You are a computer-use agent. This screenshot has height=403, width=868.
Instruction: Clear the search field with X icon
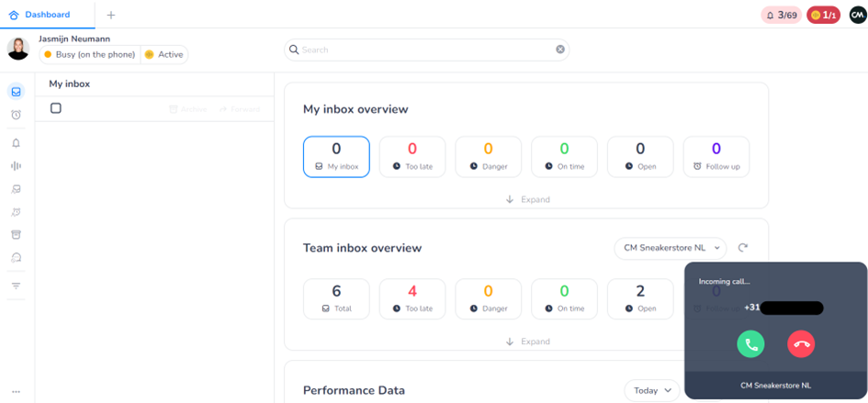pyautogui.click(x=560, y=50)
